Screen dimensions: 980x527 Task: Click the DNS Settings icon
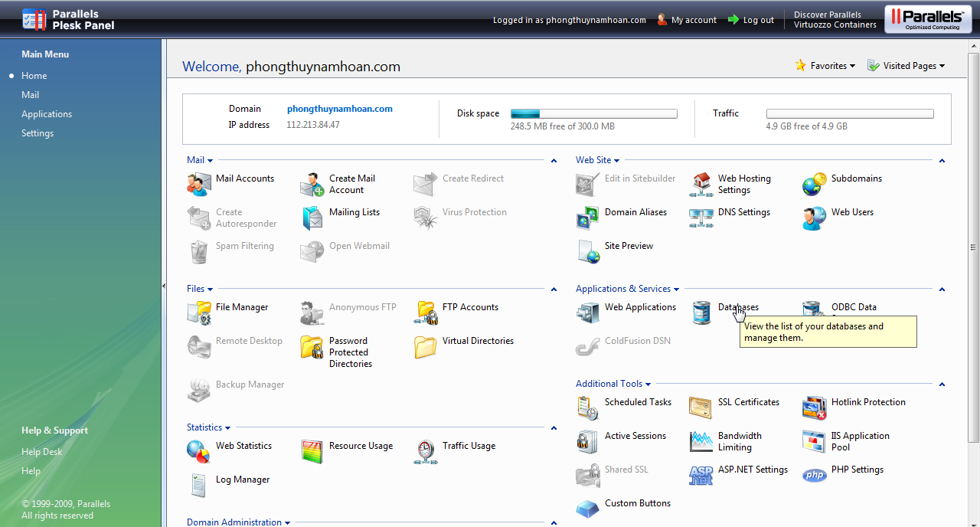701,218
